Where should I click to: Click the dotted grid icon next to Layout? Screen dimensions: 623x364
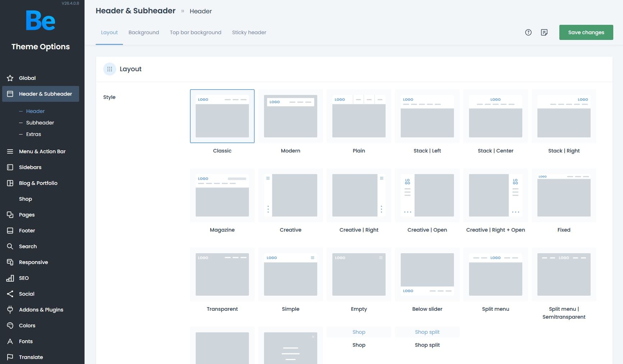pos(110,69)
